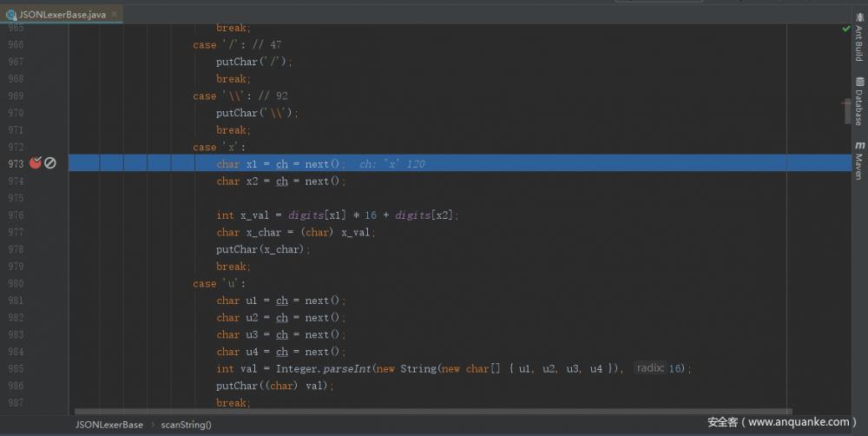Click 'case '/': // 47' line
868x436 pixels.
(x=237, y=45)
